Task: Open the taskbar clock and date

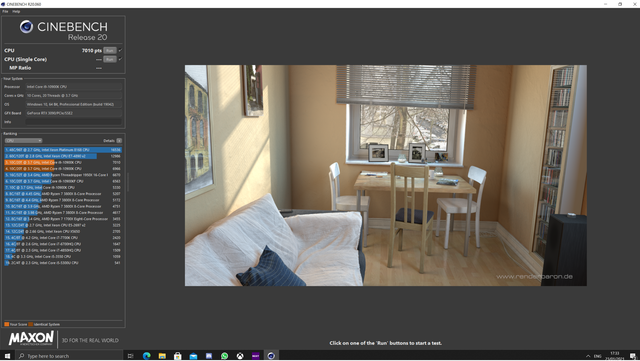Action: click(x=615, y=356)
